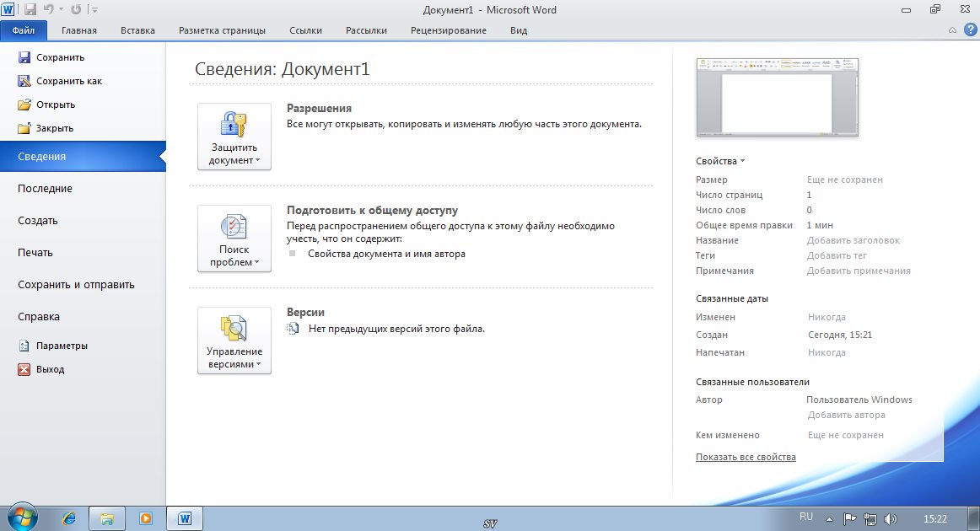Click Добавить автора to add an author
980x531 pixels.
(846, 415)
